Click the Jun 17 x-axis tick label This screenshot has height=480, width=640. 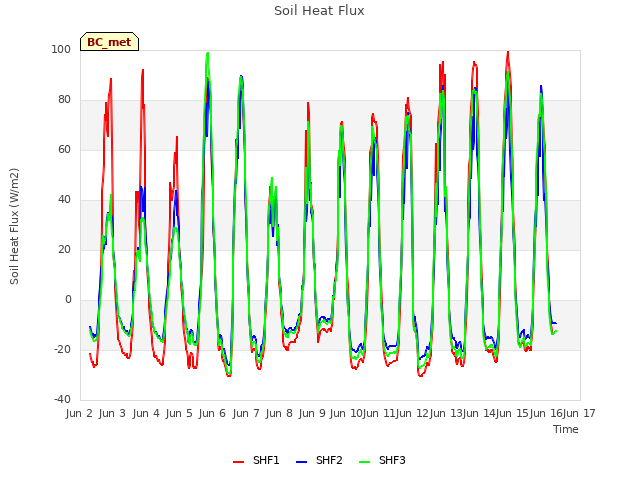579,413
